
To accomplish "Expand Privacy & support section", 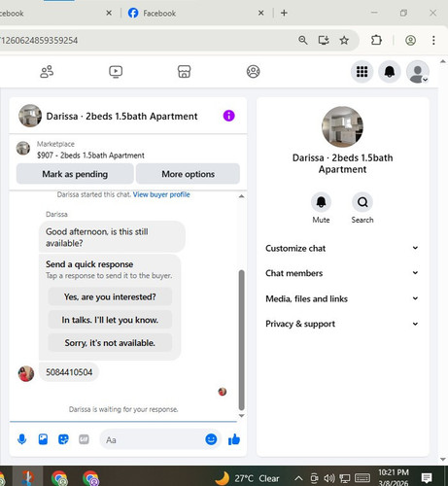I will [342, 324].
